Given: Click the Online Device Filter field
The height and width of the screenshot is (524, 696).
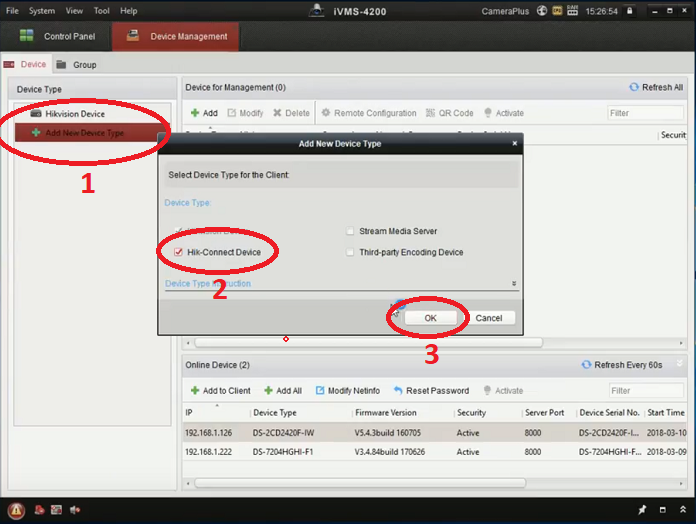Looking at the screenshot, I should 646,391.
